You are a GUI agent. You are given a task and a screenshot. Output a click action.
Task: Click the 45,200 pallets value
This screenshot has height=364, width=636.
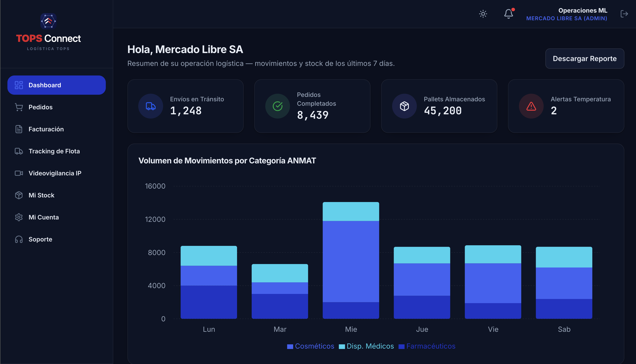coord(443,111)
